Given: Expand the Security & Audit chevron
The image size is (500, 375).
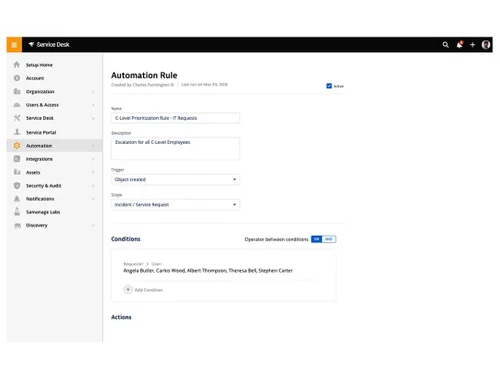Looking at the screenshot, I should [x=93, y=186].
